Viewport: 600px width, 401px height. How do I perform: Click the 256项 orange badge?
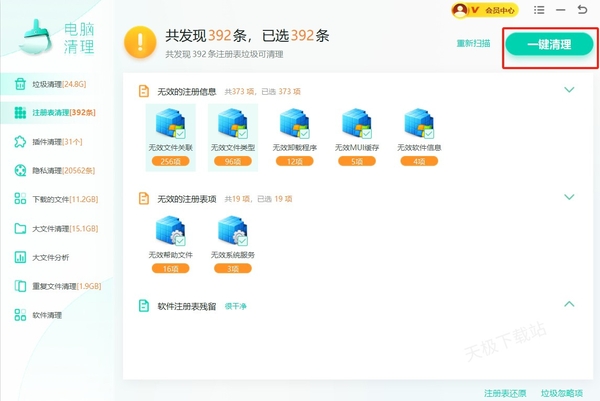point(171,161)
